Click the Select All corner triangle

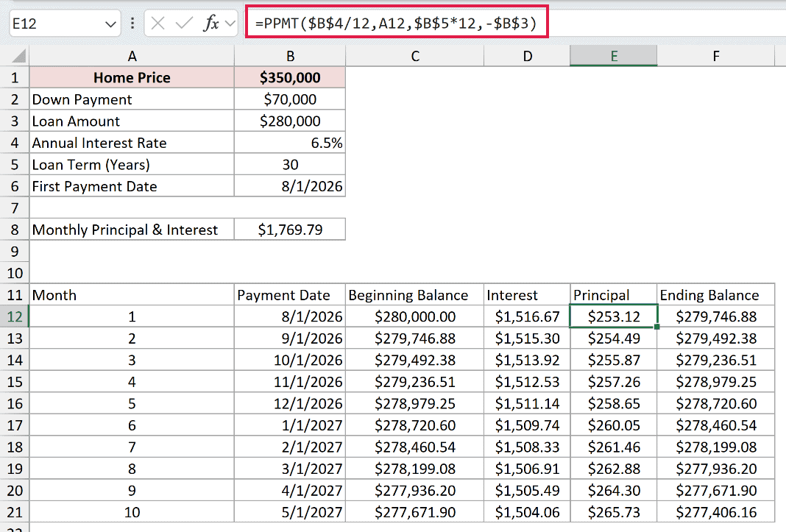coord(18,56)
